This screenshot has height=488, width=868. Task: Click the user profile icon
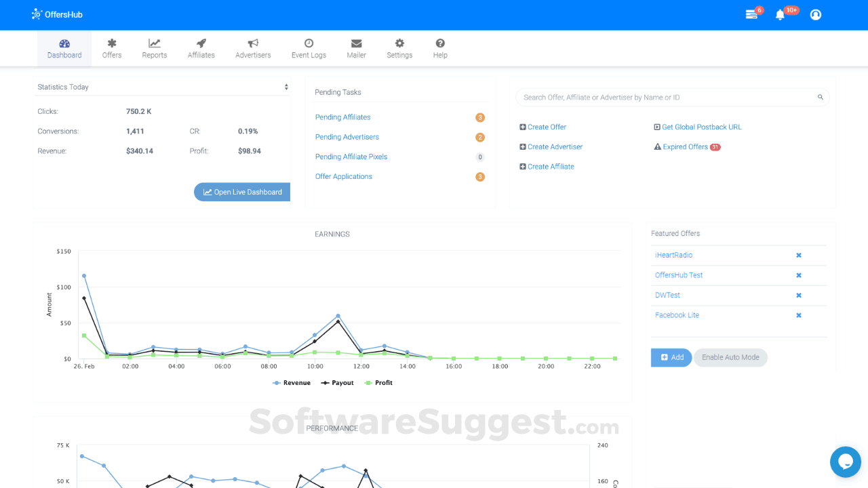815,14
